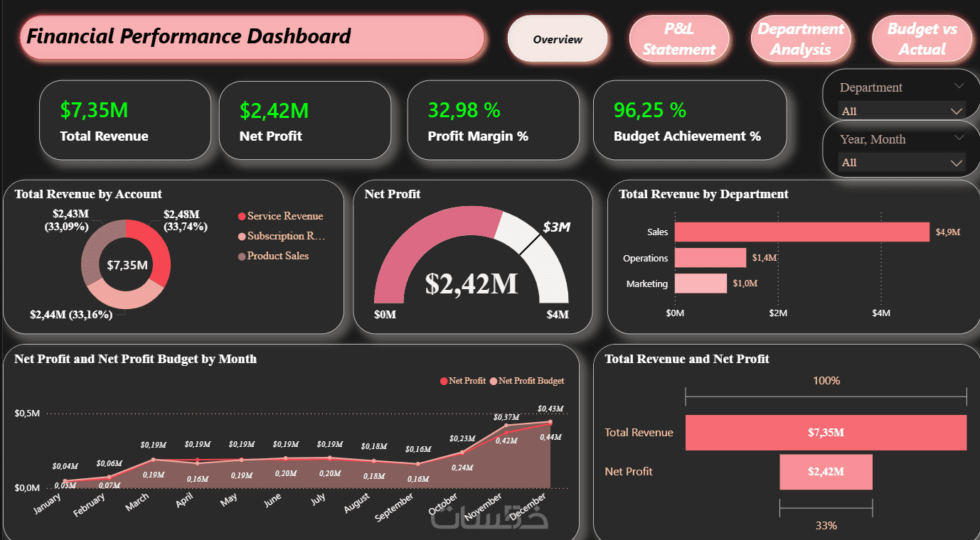Viewport: 980px width, 540px height.
Task: Click the Department header chevron icon
Action: pyautogui.click(x=959, y=86)
